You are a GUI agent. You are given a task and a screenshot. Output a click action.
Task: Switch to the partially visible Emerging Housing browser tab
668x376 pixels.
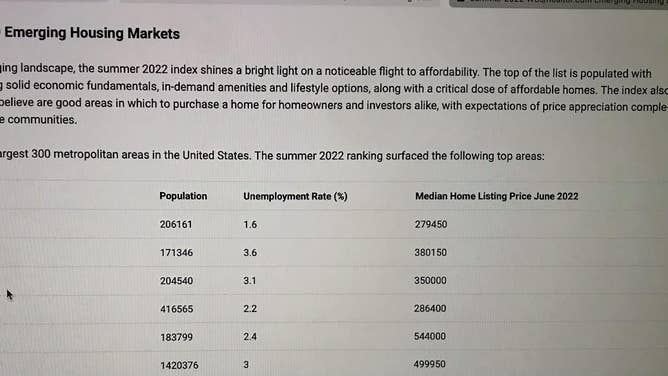(558, 3)
